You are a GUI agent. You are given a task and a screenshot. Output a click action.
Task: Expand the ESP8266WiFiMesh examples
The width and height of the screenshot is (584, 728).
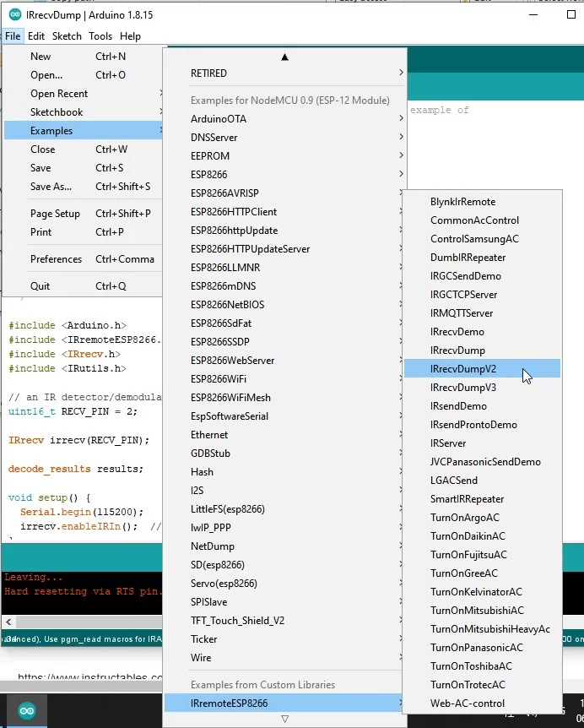(x=284, y=397)
